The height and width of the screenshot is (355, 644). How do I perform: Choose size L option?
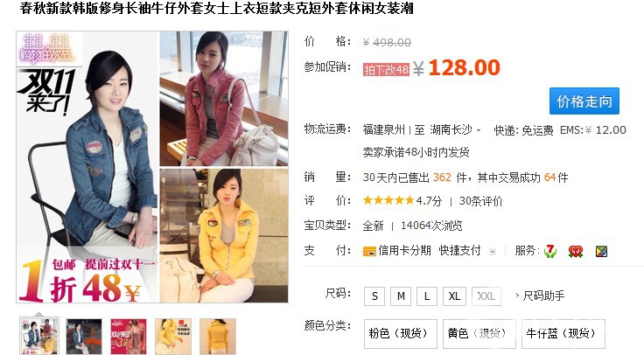point(427,296)
